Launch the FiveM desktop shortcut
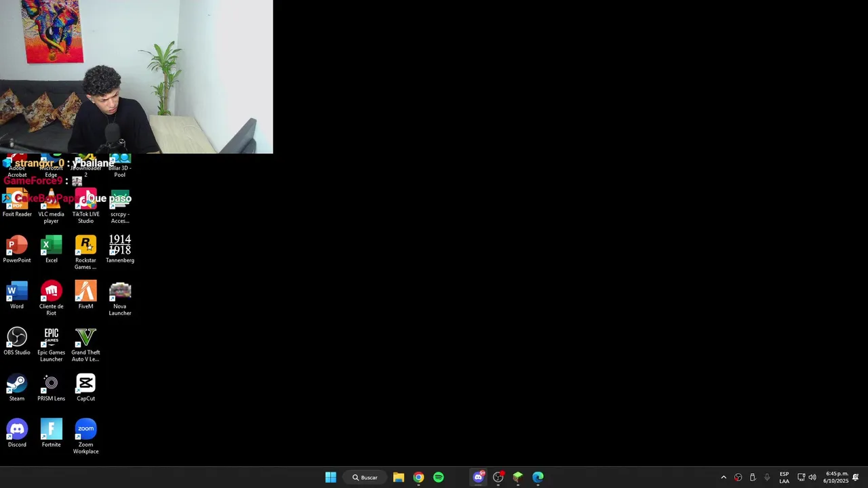 point(85,296)
